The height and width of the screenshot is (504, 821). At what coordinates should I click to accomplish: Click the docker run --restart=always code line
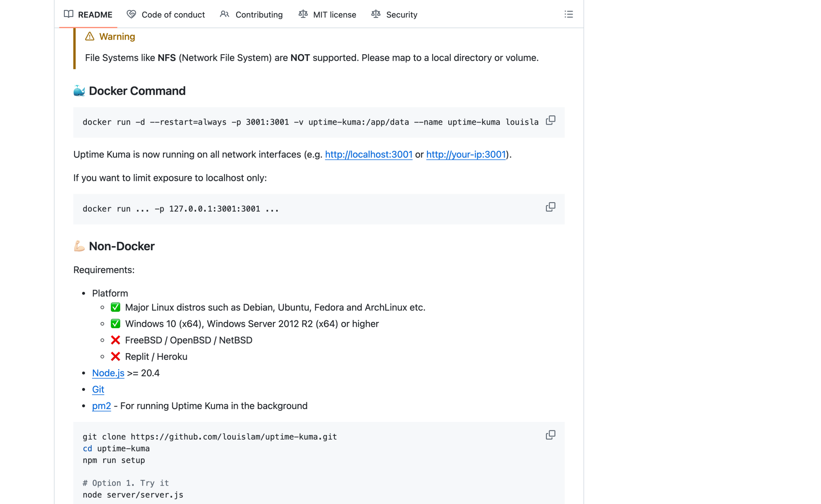pyautogui.click(x=310, y=122)
